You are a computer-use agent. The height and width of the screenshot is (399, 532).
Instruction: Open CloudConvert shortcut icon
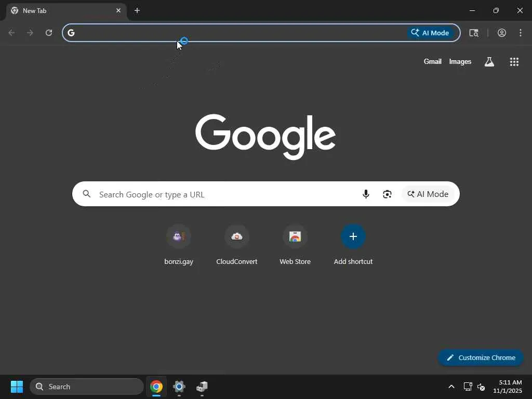(237, 236)
